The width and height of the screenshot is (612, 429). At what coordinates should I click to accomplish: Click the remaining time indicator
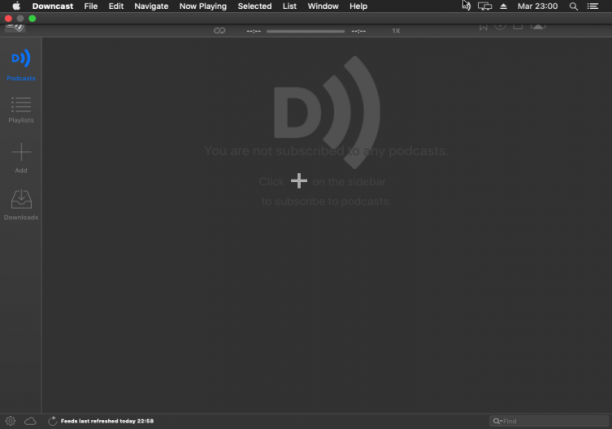point(358,31)
